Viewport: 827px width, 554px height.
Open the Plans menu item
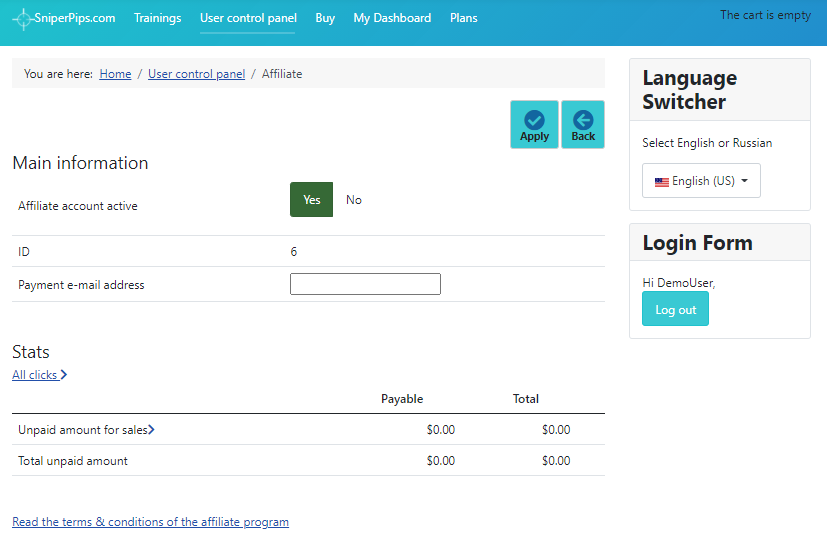464,18
